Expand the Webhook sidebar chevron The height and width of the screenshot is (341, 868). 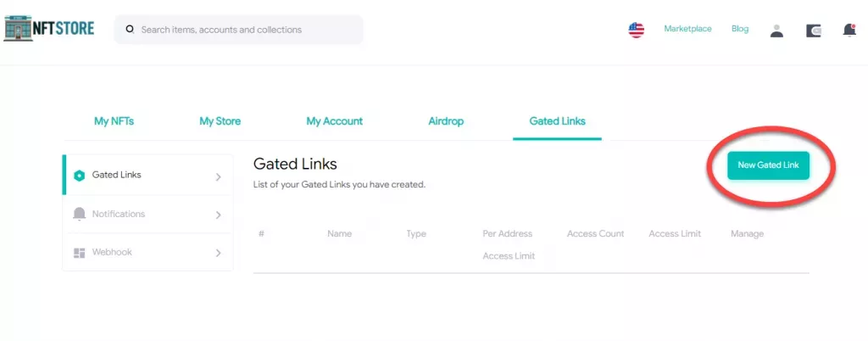point(218,253)
